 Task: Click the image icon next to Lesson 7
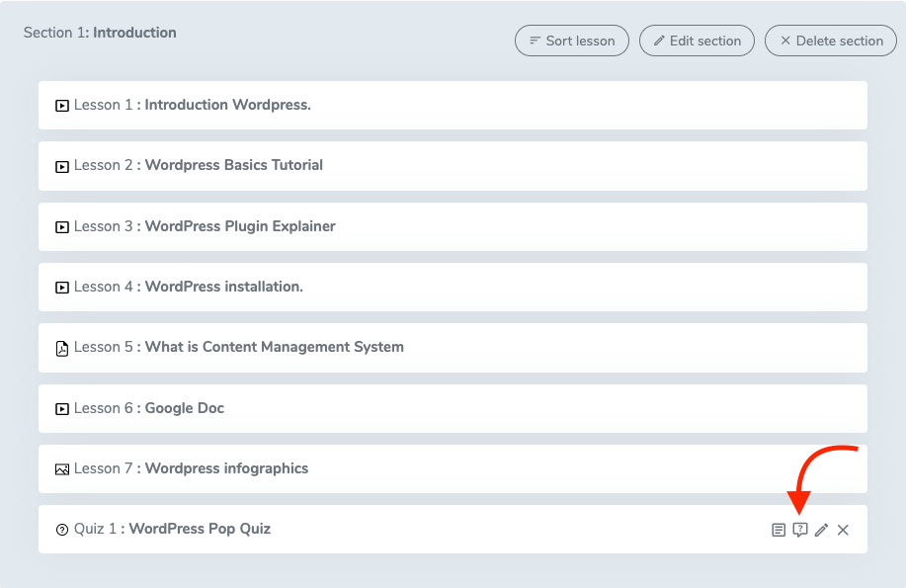[x=62, y=469]
